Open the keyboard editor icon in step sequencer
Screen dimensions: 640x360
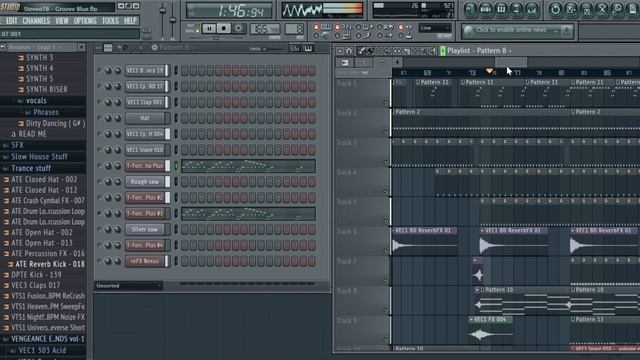[308, 49]
